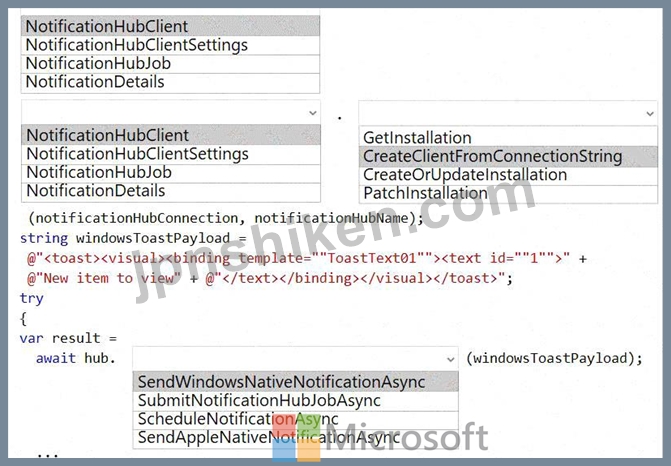Pick the PatchInstallation option
Screen dimensions: 671x466
[x=508, y=193]
